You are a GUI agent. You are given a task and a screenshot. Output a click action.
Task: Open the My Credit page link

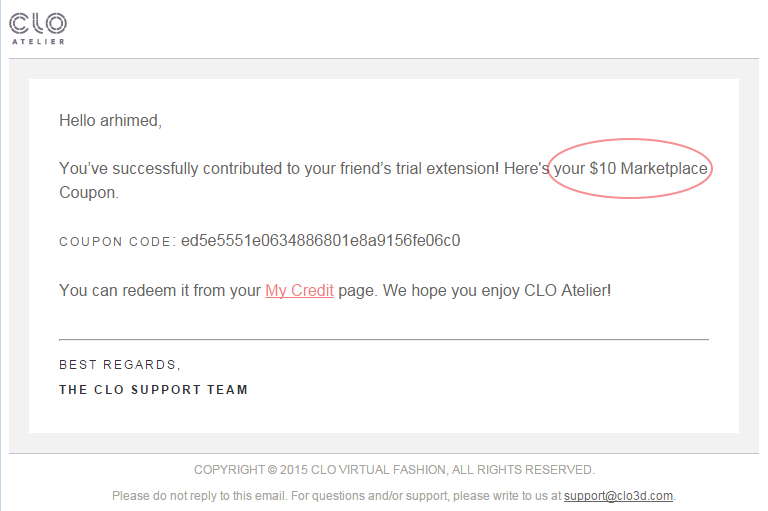pos(299,291)
